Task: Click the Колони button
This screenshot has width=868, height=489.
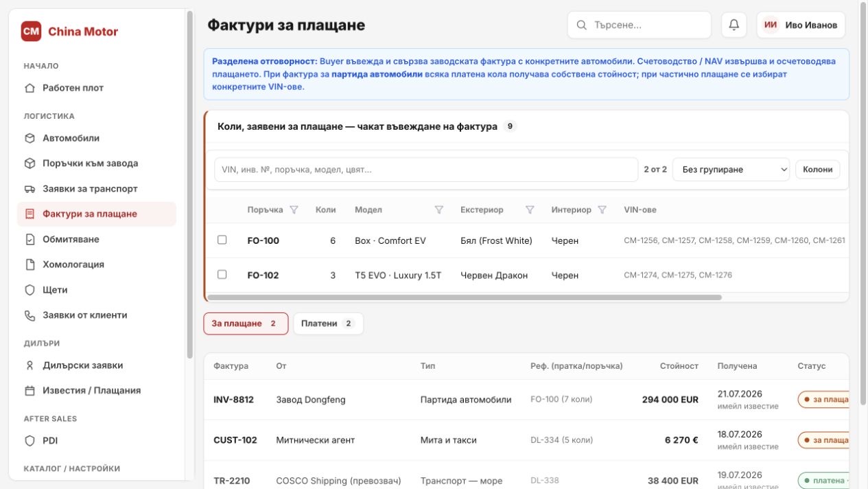Action: (818, 170)
